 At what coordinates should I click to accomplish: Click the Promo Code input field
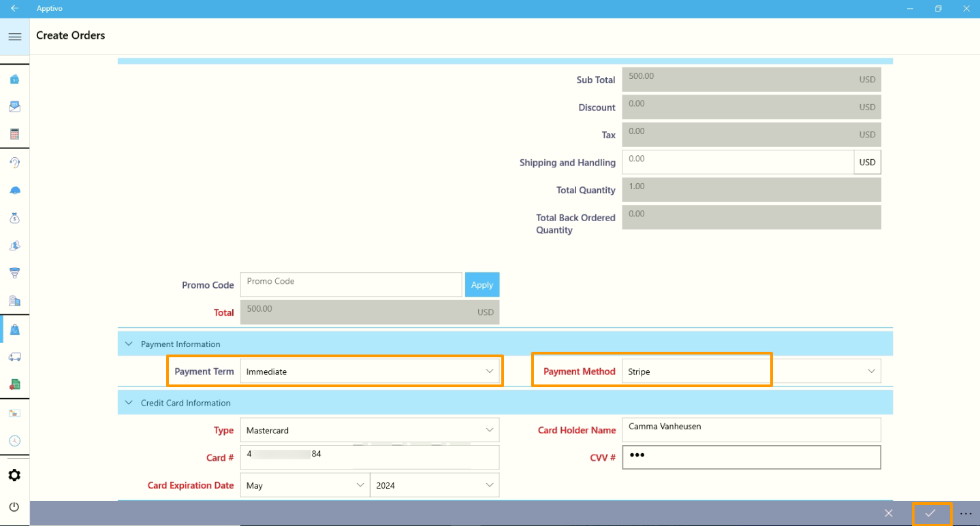pyautogui.click(x=351, y=285)
